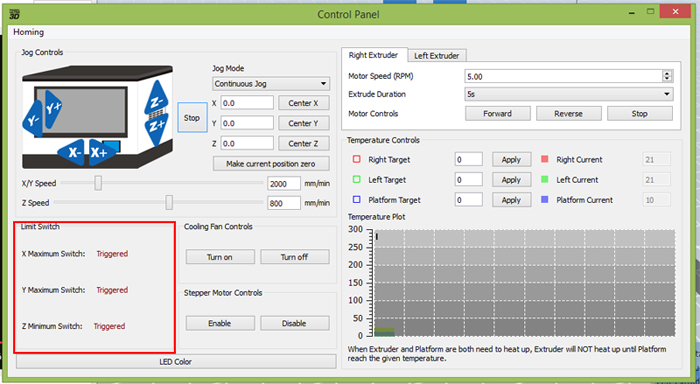
Task: Click the Motor Speed RPM spinner arrows
Action: click(667, 76)
